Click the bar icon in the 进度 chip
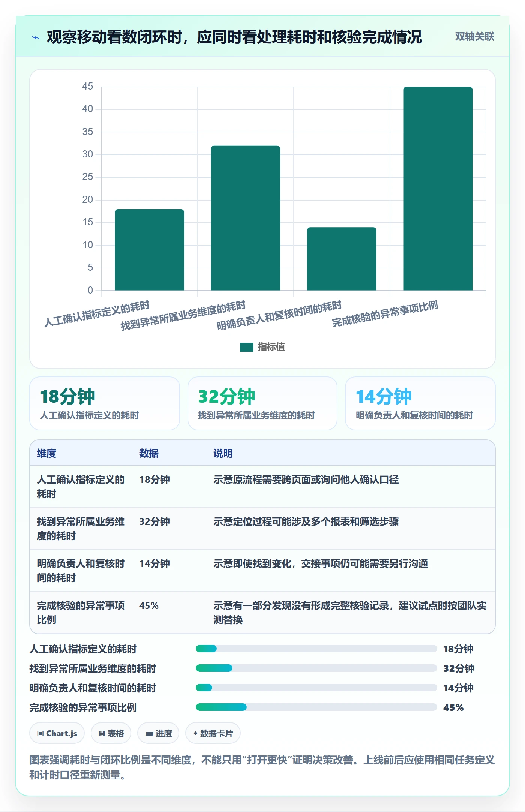 [x=149, y=734]
